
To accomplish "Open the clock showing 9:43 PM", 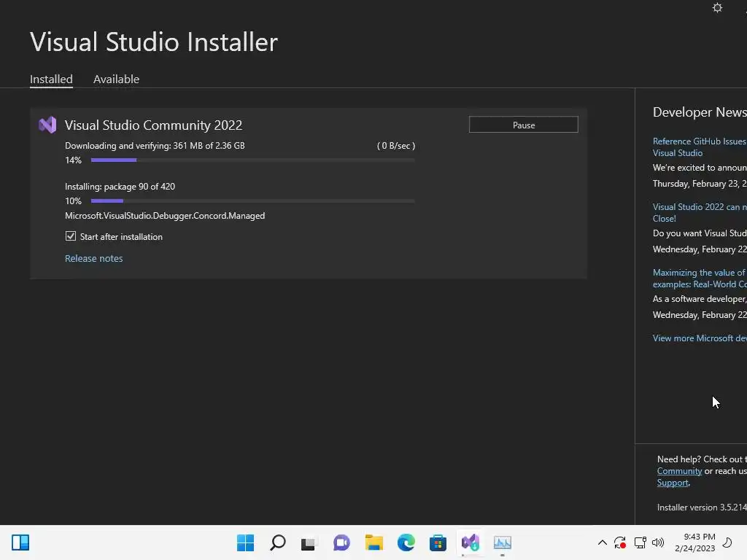I will (x=695, y=542).
